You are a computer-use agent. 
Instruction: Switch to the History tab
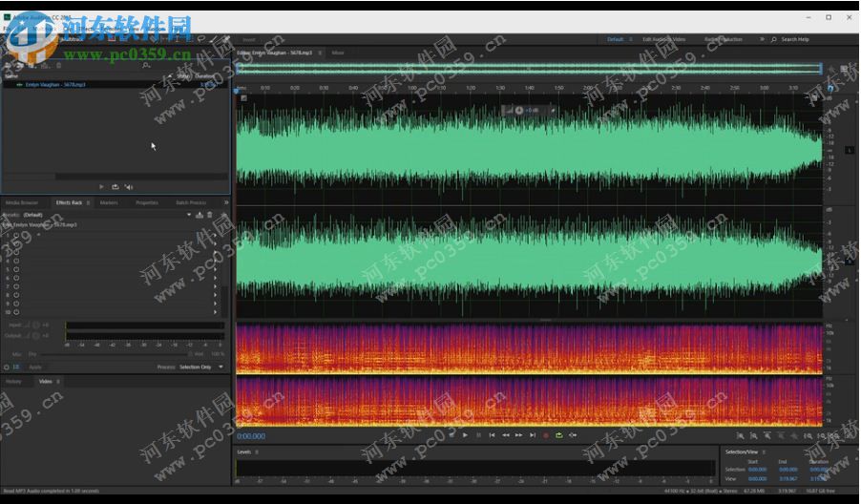(13, 381)
